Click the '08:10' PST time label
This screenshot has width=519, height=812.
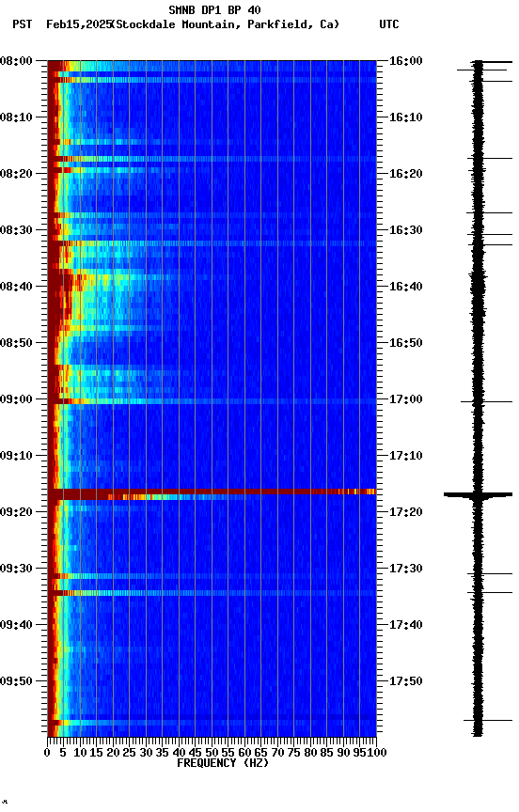pyautogui.click(x=16, y=117)
